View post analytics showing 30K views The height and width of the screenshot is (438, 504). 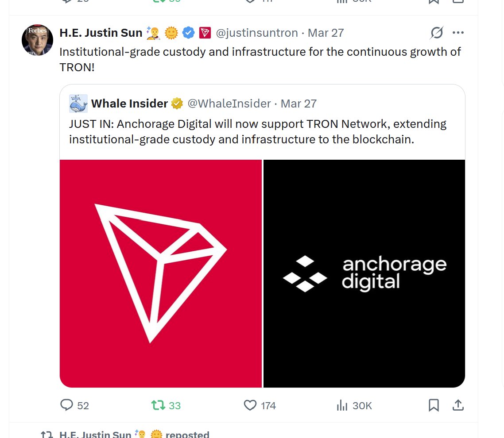point(342,405)
